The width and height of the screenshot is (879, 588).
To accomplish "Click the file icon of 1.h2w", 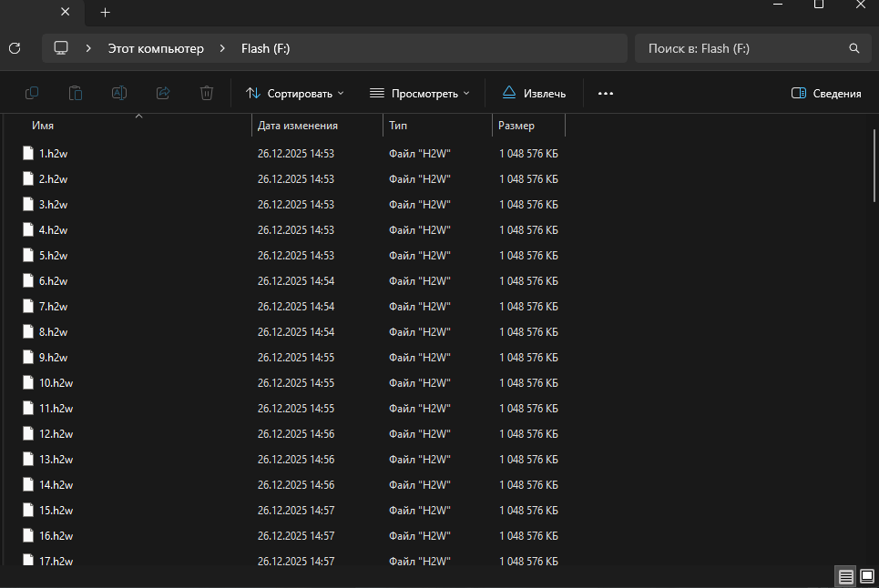I will [28, 154].
